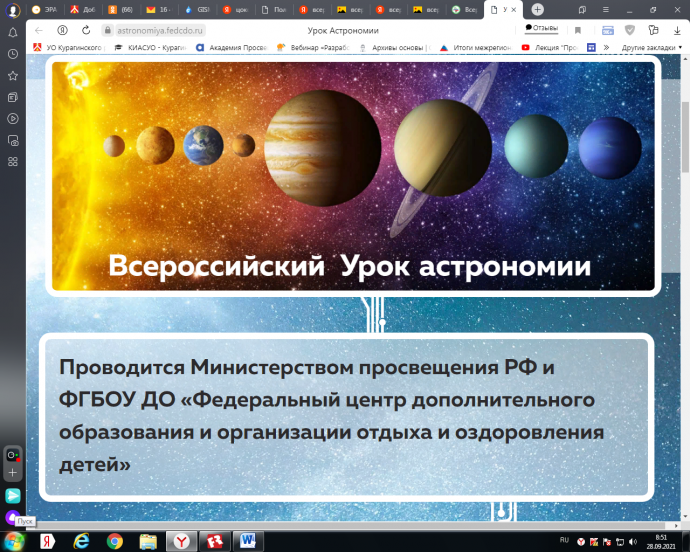Open File Explorer from taskbar
690x552 pixels.
click(x=148, y=541)
